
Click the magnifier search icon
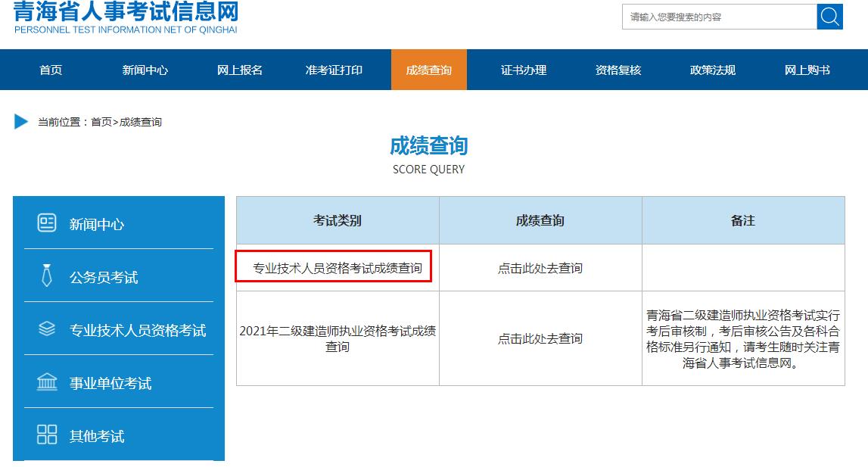tap(829, 16)
